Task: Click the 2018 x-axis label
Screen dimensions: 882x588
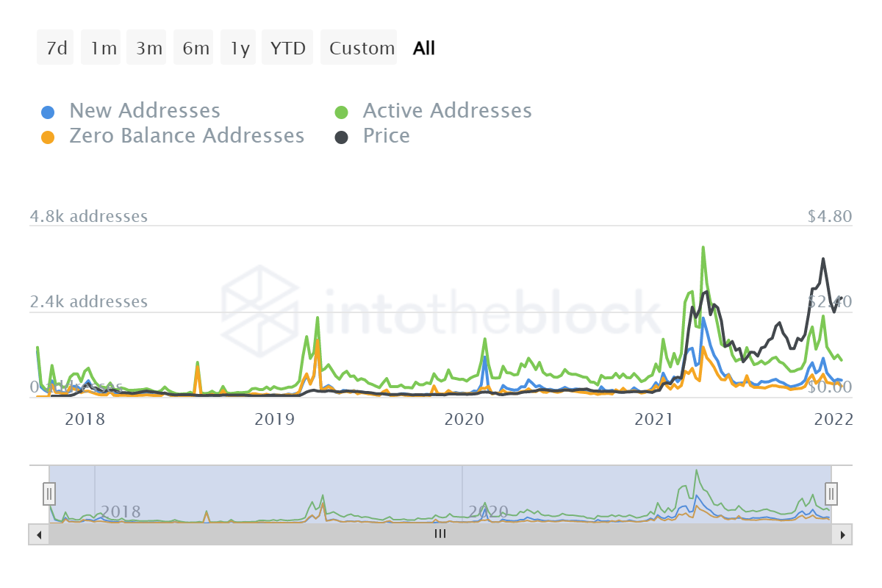Action: point(85,420)
